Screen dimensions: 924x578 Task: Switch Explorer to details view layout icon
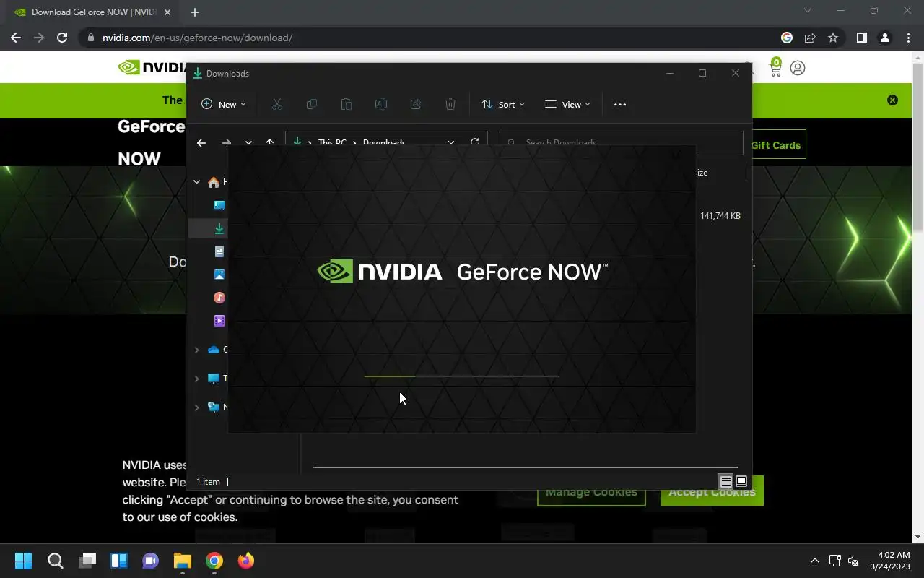click(726, 482)
